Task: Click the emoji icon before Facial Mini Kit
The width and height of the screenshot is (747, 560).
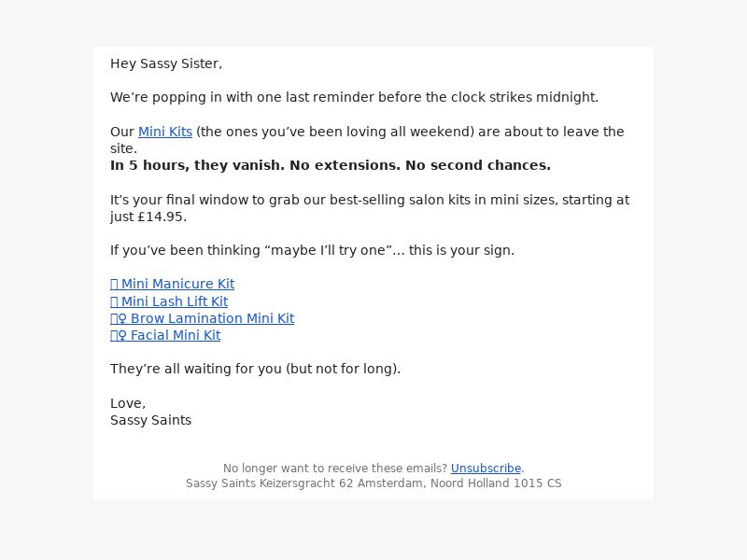Action: [119, 336]
